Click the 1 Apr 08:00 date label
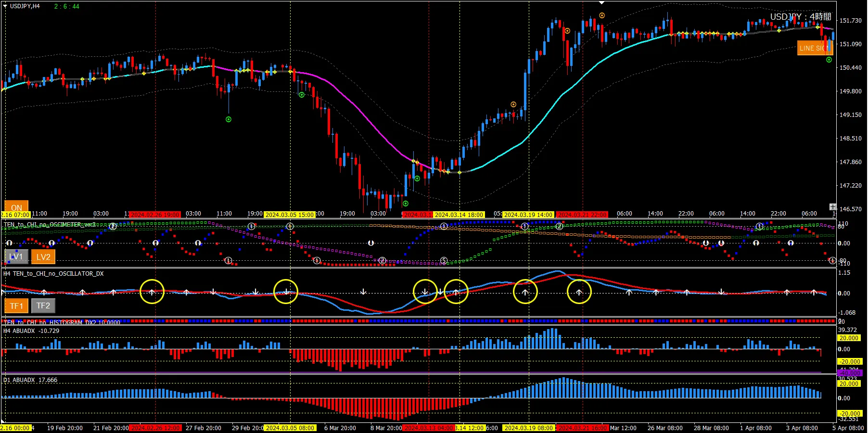This screenshot has width=868, height=433. [755, 428]
